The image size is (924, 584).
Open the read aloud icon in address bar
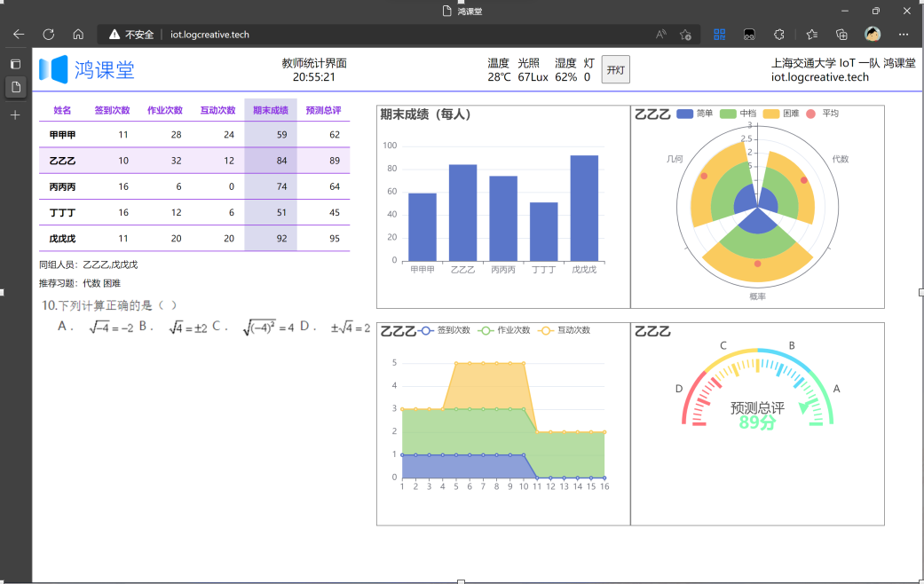[660, 35]
